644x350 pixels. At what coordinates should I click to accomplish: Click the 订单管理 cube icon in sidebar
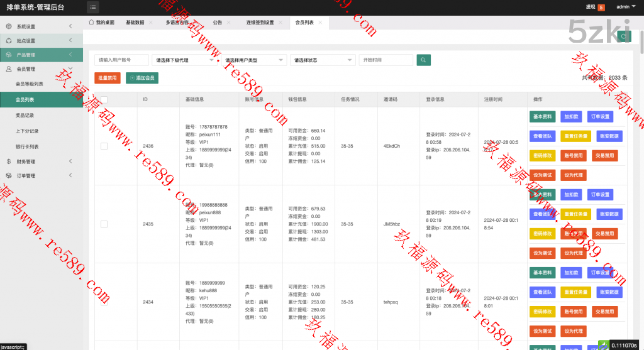9,176
